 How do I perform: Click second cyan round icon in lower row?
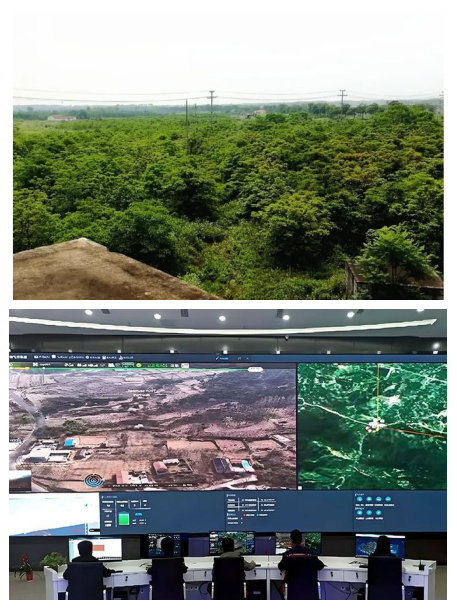[x=369, y=513]
